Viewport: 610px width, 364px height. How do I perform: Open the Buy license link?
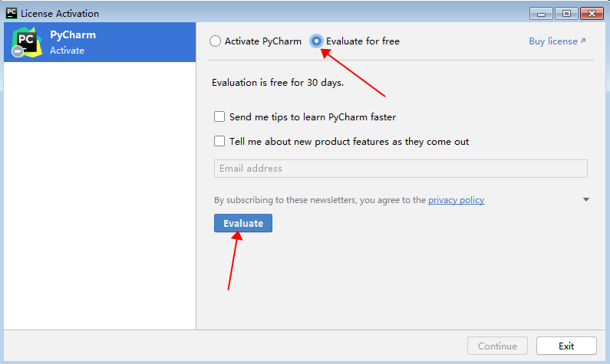tap(557, 41)
